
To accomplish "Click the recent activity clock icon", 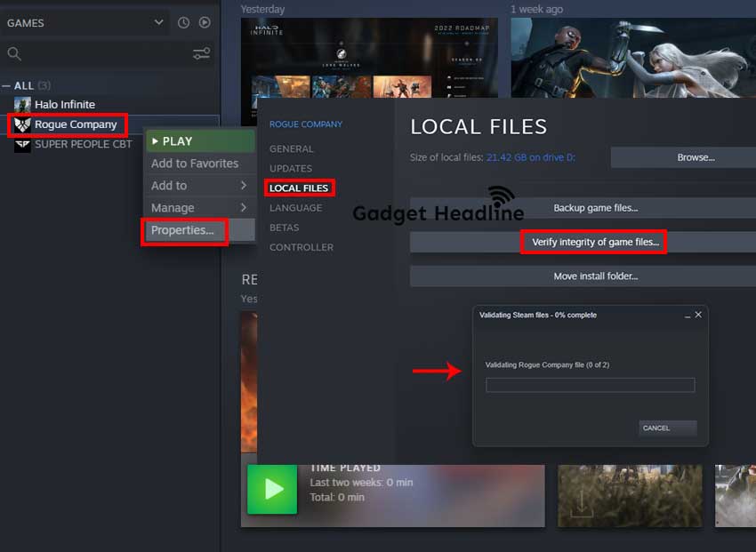I will coord(183,22).
